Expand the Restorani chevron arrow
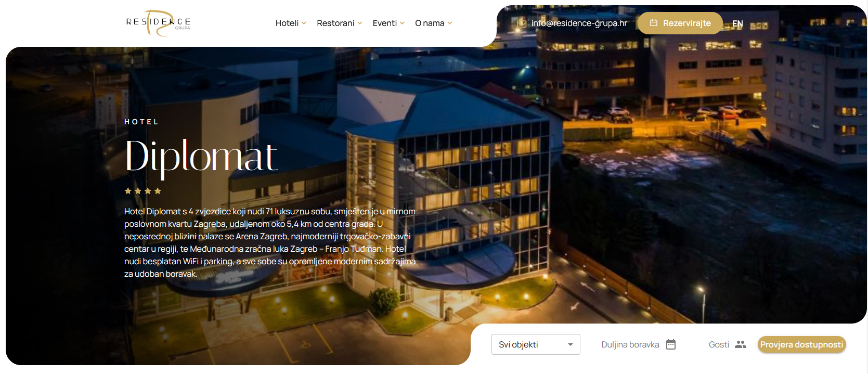Viewport: 868px width, 374px height. coord(359,23)
